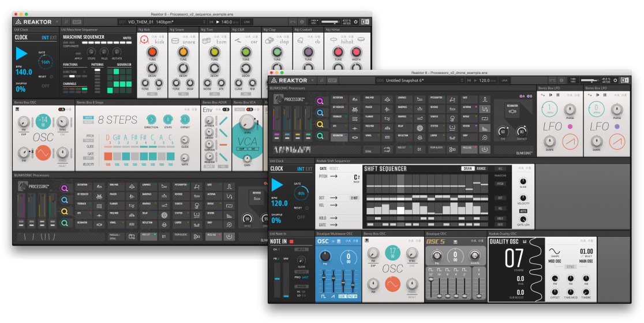Open the Reaktor main menu arrow in the drone window

[312, 81]
